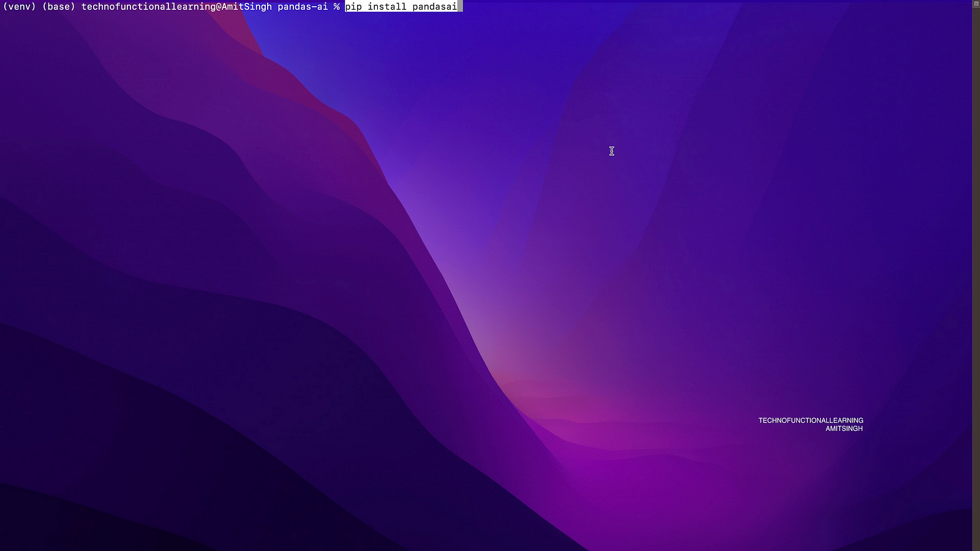Click the @ symbol in the prompt
Image resolution: width=980 pixels, height=551 pixels.
coord(219,7)
